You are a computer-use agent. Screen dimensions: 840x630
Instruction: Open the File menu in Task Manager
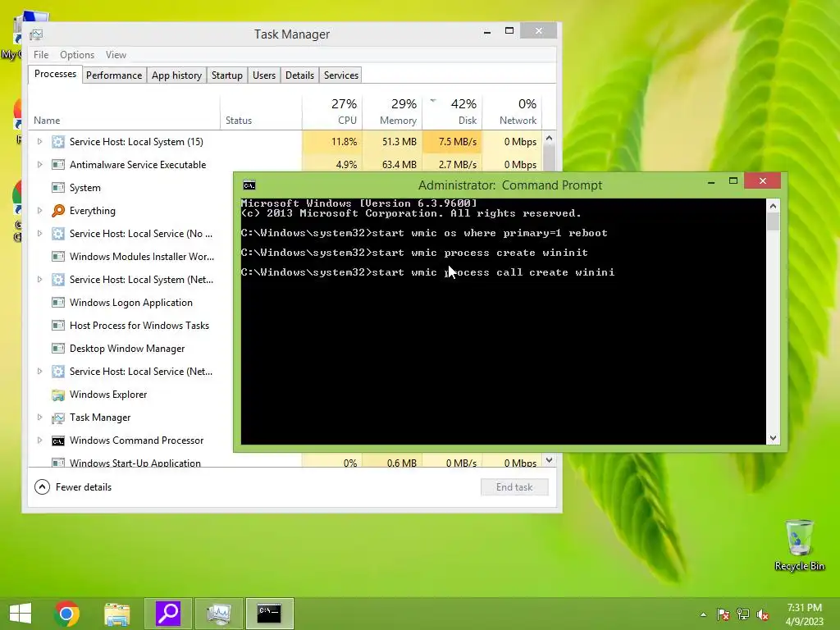41,55
